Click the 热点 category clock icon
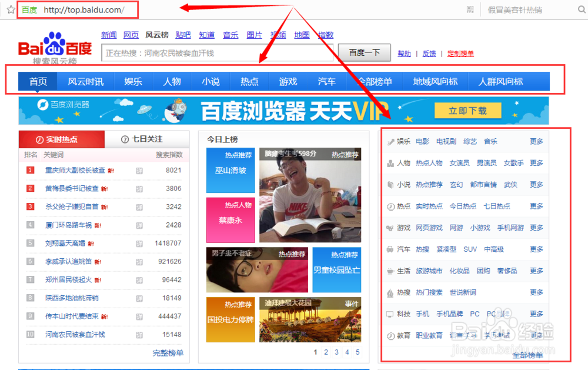This screenshot has height=370, width=588. tap(390, 206)
